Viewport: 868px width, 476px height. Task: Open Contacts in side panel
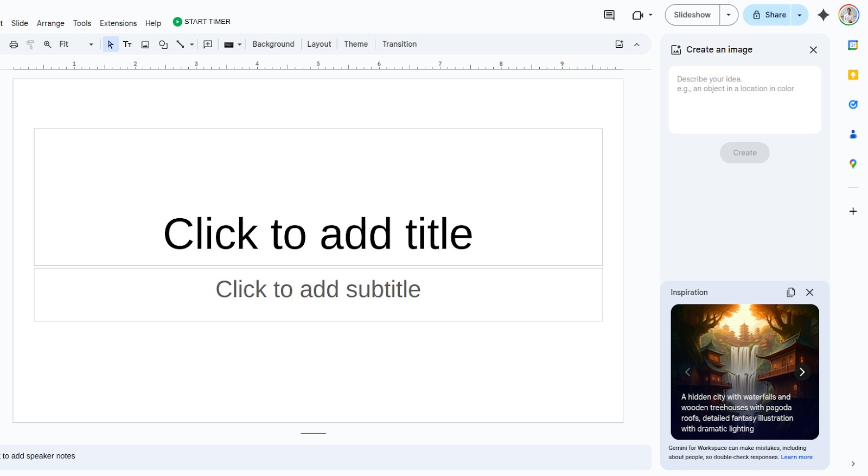[853, 134]
